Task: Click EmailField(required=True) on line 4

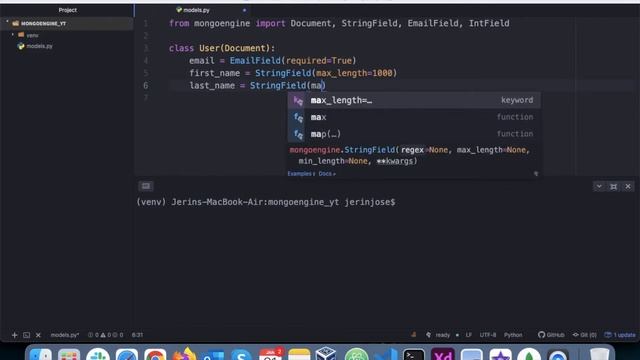Action: [293, 61]
